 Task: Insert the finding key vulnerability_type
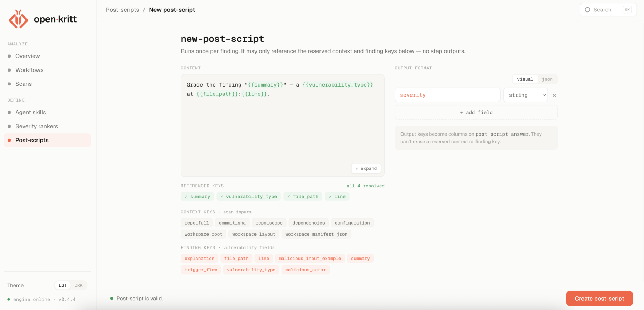click(251, 270)
